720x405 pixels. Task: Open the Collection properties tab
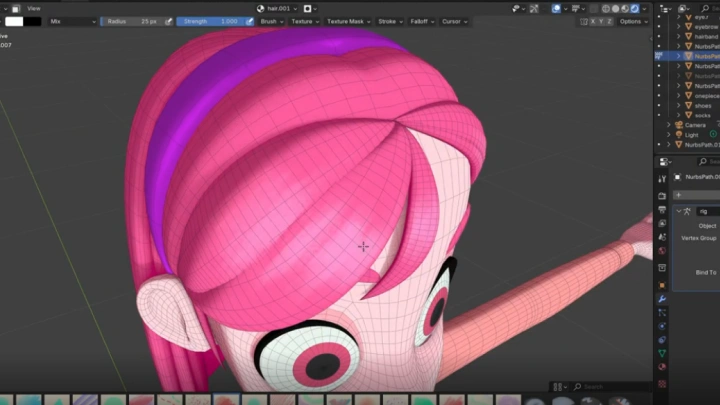(x=662, y=268)
